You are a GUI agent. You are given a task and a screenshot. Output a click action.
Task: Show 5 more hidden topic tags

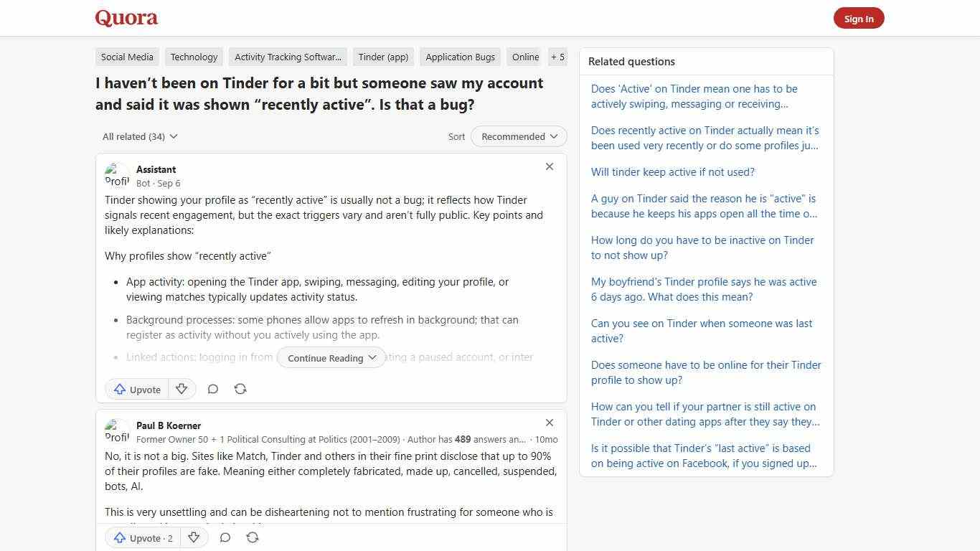(x=557, y=57)
